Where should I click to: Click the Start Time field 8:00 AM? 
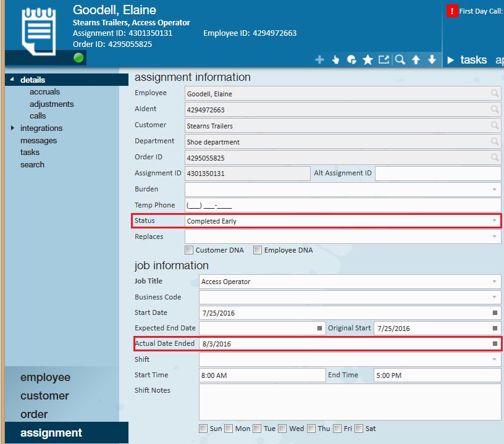click(262, 375)
